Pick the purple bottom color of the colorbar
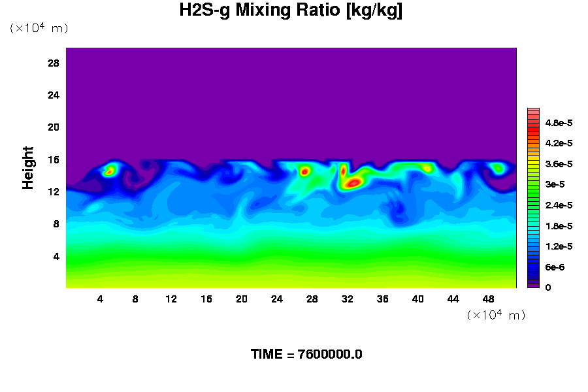 pyautogui.click(x=533, y=285)
